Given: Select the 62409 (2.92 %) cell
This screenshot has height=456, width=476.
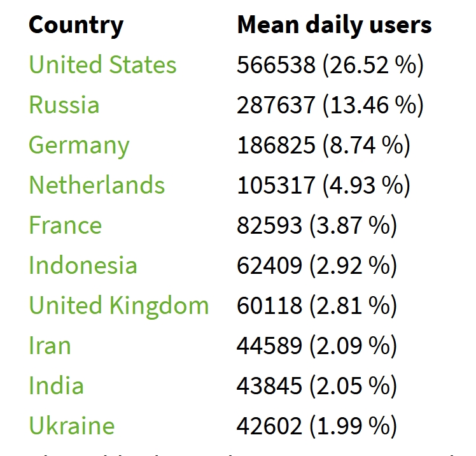Looking at the screenshot, I should pos(316,266).
